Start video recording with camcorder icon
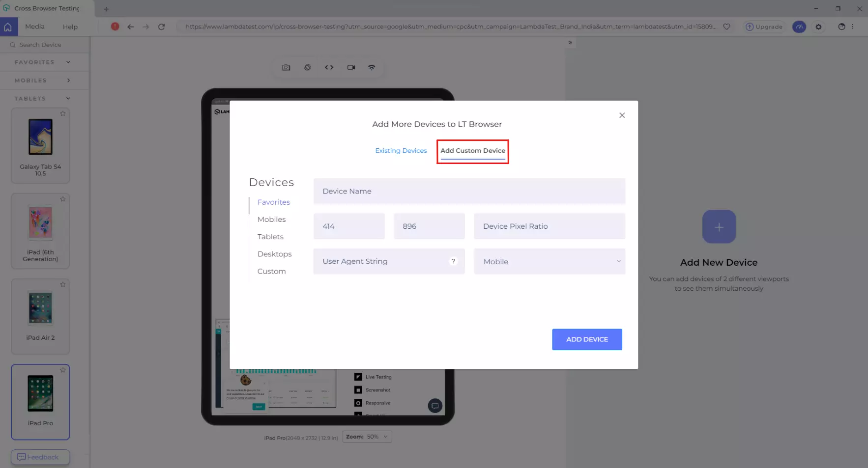 click(351, 67)
